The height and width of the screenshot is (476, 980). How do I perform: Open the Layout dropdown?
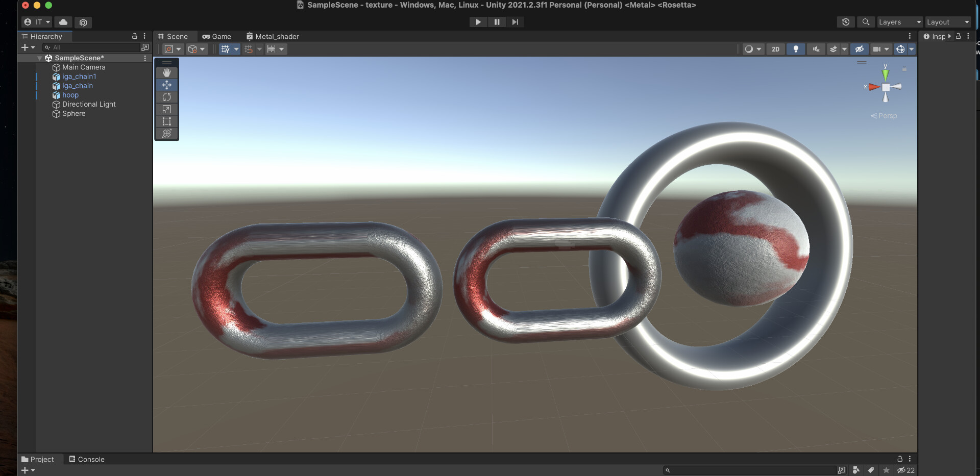(948, 22)
